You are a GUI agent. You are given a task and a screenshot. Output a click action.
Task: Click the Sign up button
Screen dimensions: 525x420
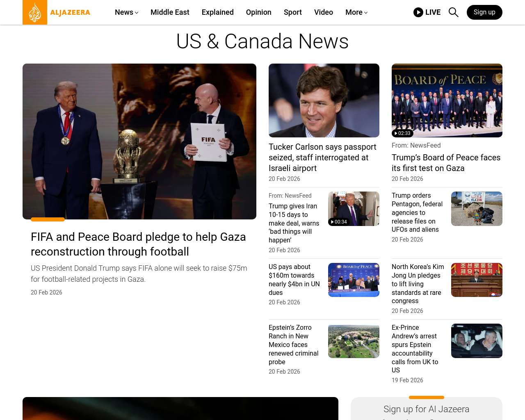(484, 12)
